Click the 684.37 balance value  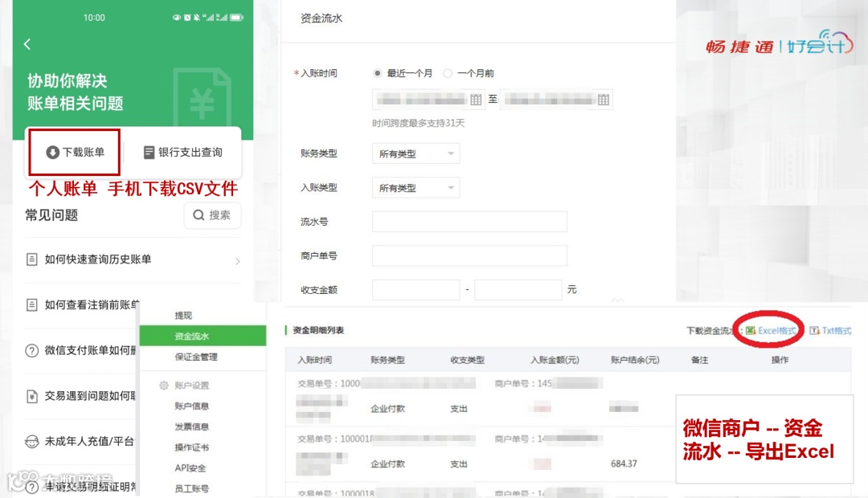coord(624,463)
